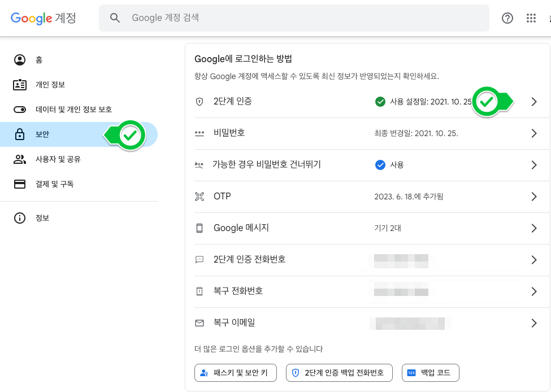Expand the Google 메시지 row chevron

click(x=534, y=228)
